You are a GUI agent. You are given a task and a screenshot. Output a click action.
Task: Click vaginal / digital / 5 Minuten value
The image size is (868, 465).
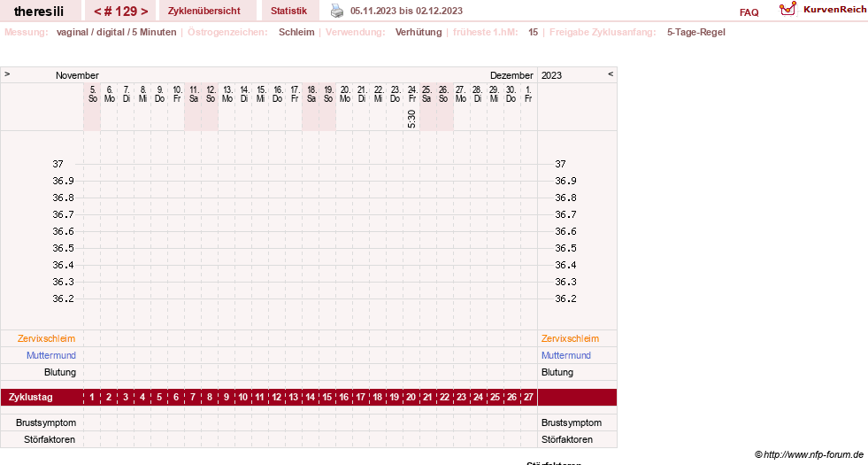tap(116, 32)
